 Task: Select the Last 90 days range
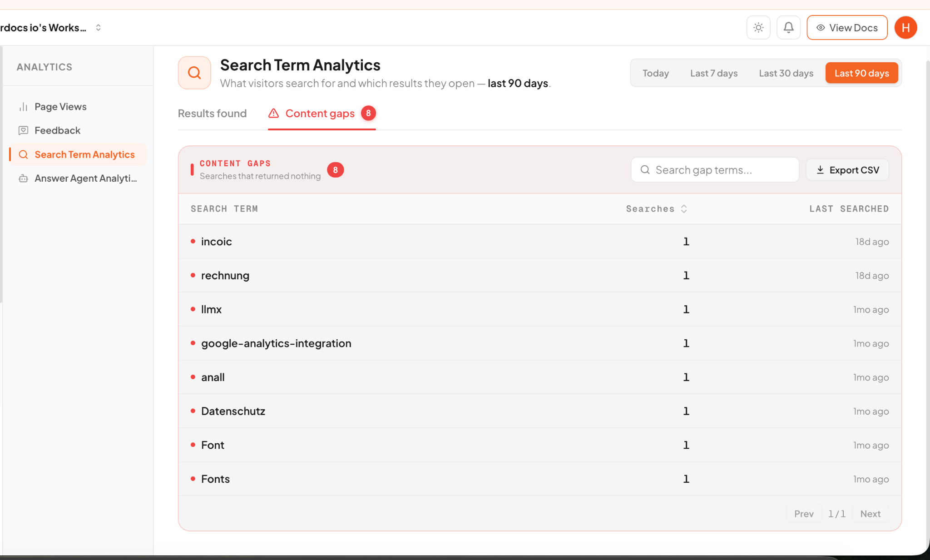pos(861,73)
